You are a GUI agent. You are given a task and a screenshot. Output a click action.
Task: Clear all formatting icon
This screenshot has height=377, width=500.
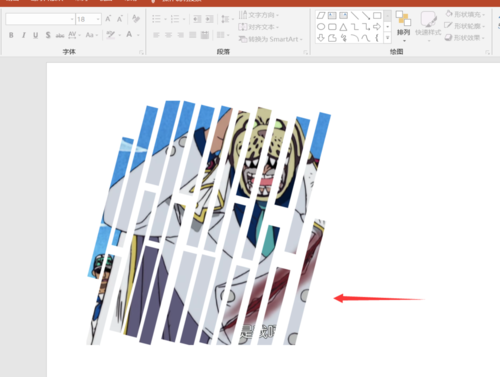136,19
